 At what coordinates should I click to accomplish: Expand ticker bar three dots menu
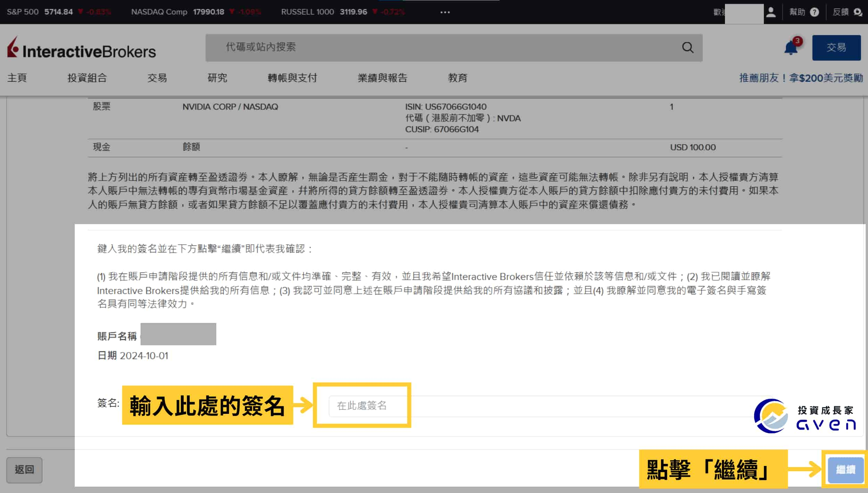(445, 12)
